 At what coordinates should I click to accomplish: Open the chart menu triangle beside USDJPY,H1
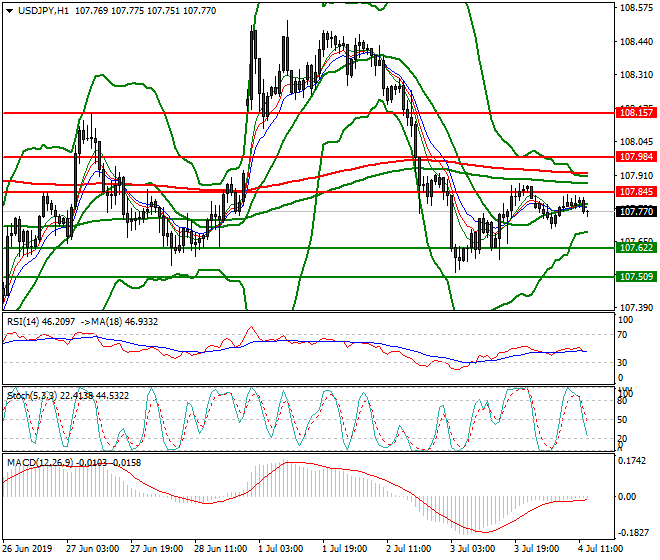pyautogui.click(x=10, y=11)
